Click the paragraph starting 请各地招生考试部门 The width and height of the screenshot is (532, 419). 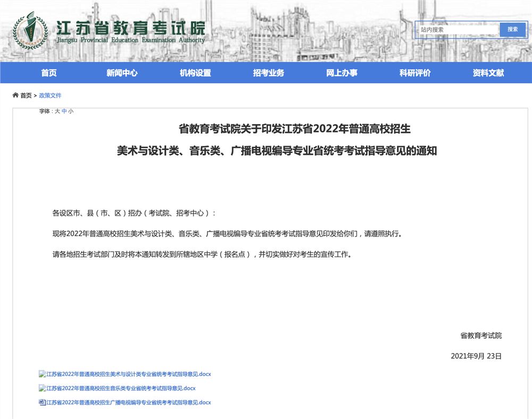pyautogui.click(x=202, y=254)
